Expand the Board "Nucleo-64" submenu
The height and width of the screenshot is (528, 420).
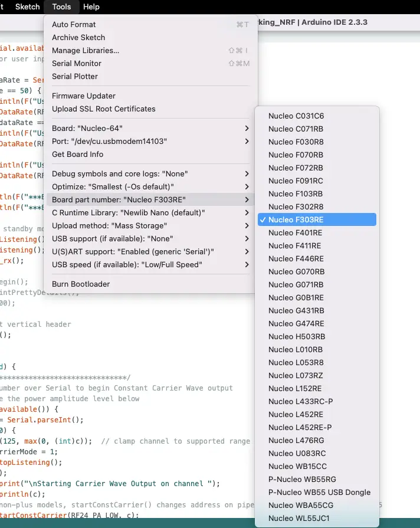point(150,128)
